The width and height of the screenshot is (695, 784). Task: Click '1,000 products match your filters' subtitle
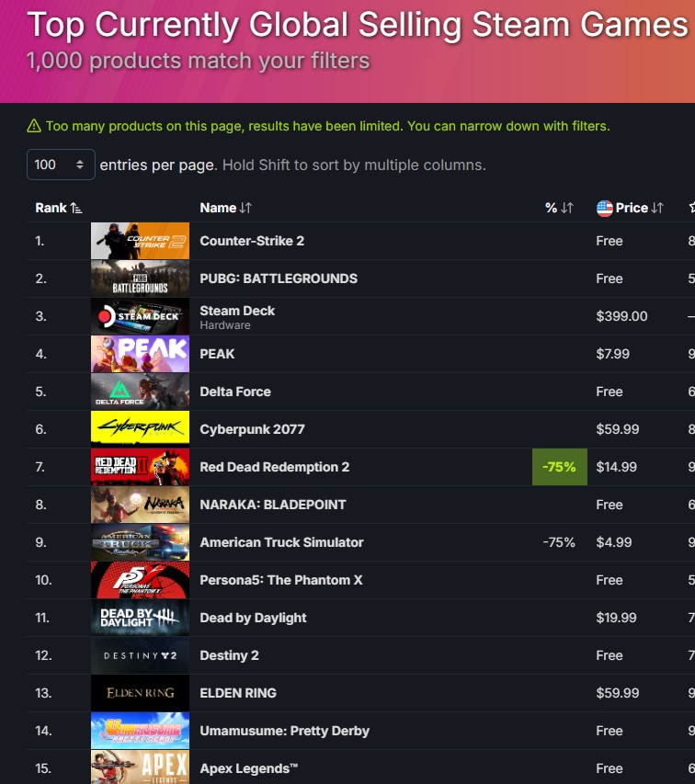tap(198, 61)
